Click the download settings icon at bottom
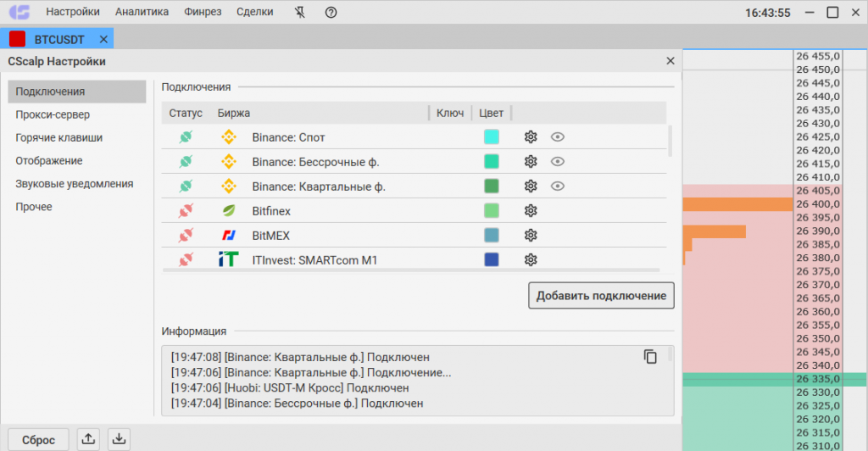 (x=120, y=439)
